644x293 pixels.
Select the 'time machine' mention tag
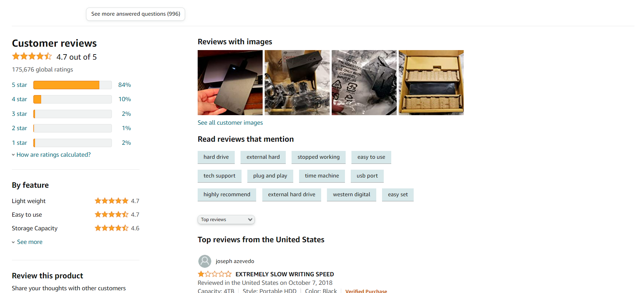click(x=322, y=176)
